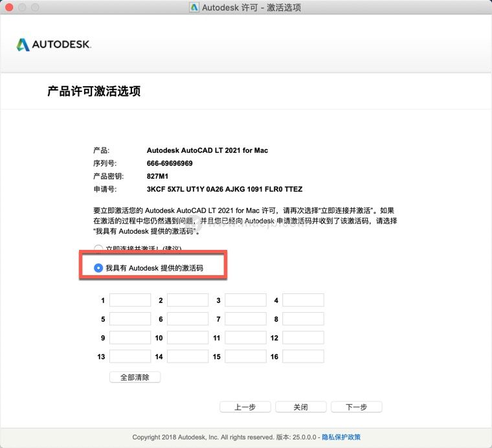This screenshot has height=448, width=492.
Task: Open the 隐私保护政策 privacy policy link
Action: click(341, 437)
